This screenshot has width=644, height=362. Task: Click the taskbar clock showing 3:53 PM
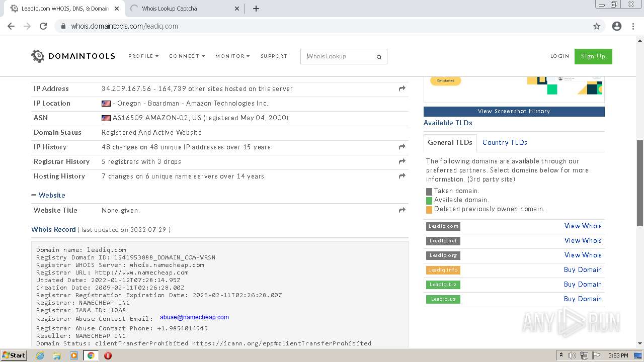click(618, 355)
